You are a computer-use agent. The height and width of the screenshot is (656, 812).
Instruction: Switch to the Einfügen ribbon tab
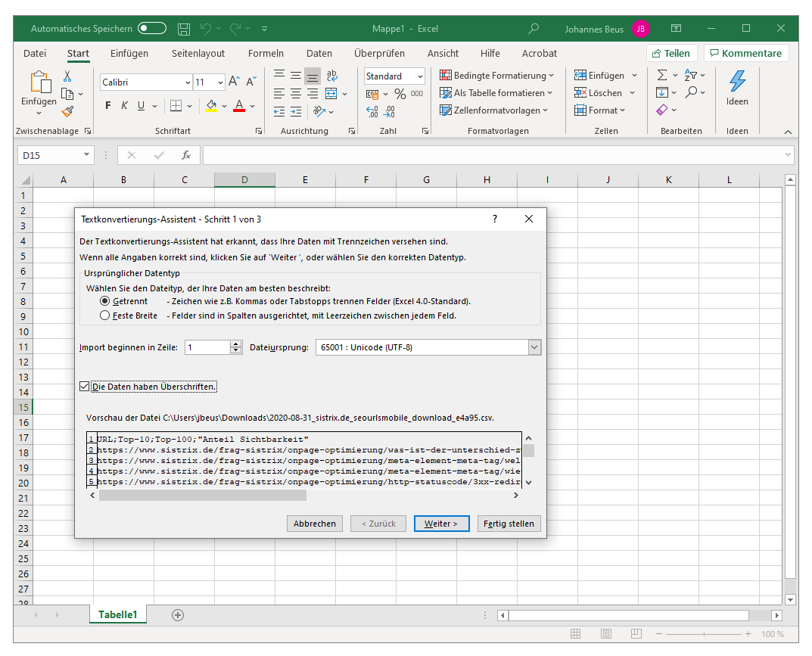pos(129,54)
